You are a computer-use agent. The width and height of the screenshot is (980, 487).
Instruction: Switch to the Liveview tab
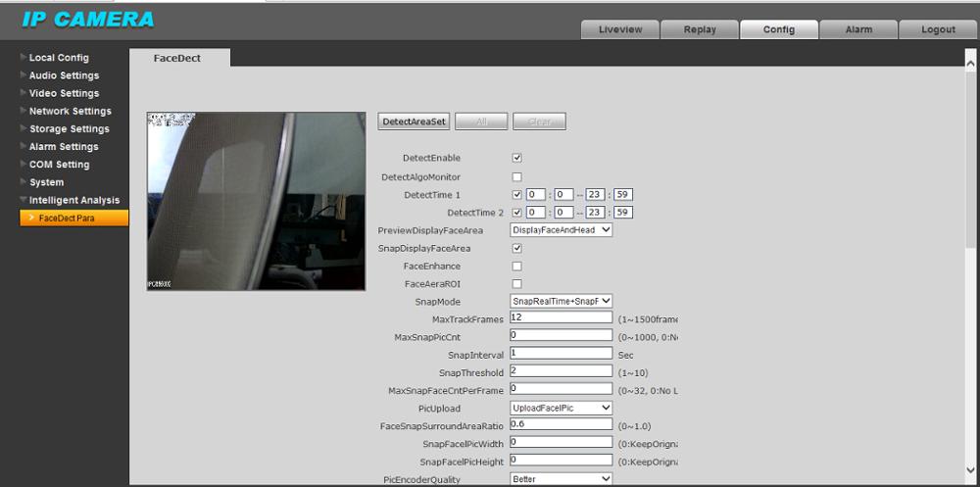(620, 29)
